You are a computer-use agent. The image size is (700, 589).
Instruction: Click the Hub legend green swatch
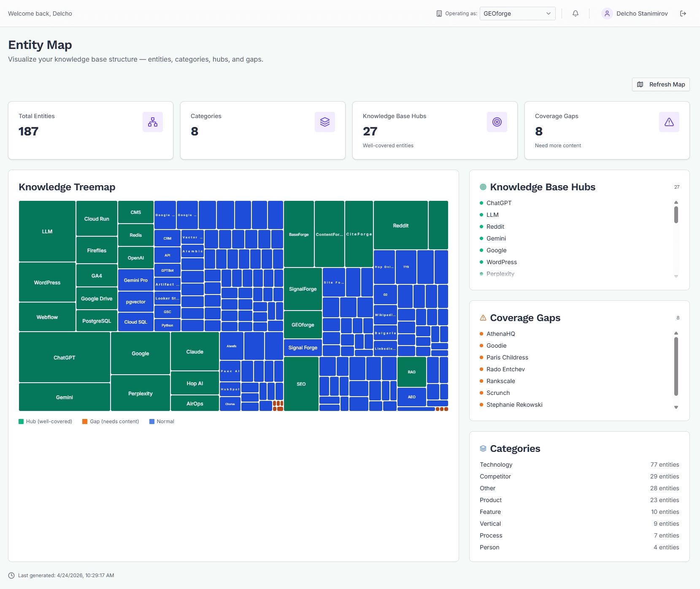pos(21,421)
